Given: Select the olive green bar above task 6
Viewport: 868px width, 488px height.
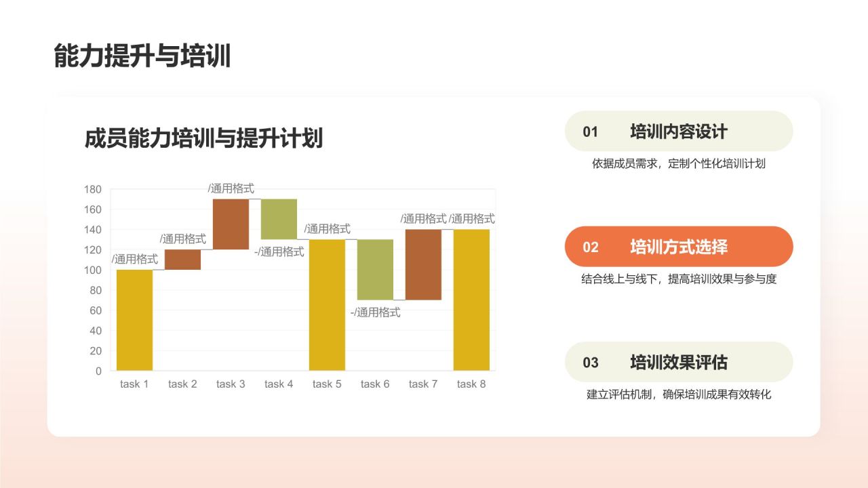Looking at the screenshot, I should tap(375, 269).
